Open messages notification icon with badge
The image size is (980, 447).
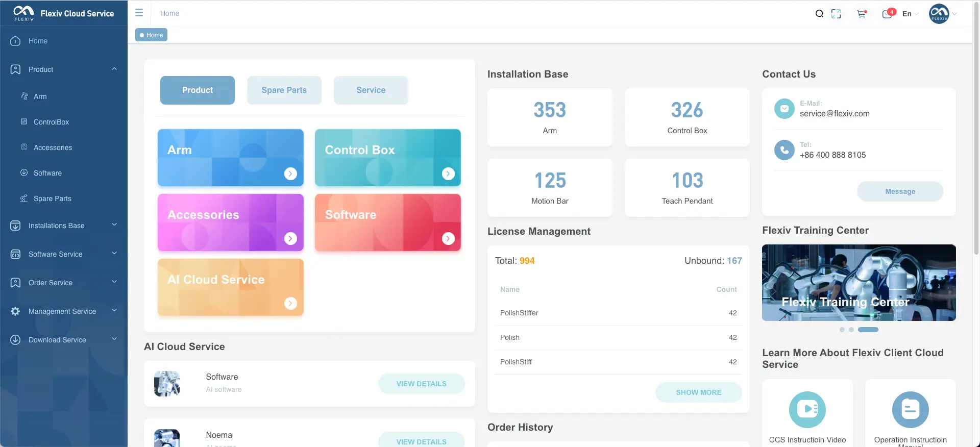pos(888,13)
